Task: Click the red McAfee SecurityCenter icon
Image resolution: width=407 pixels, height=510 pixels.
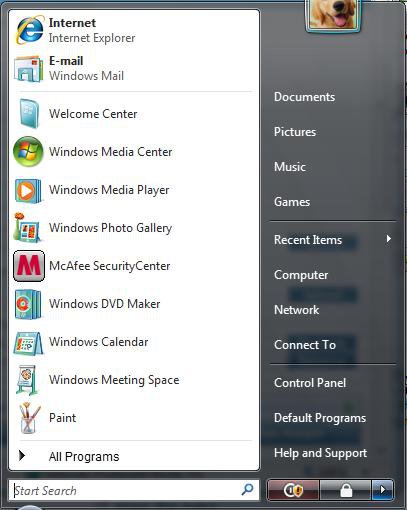Action: coord(29,266)
